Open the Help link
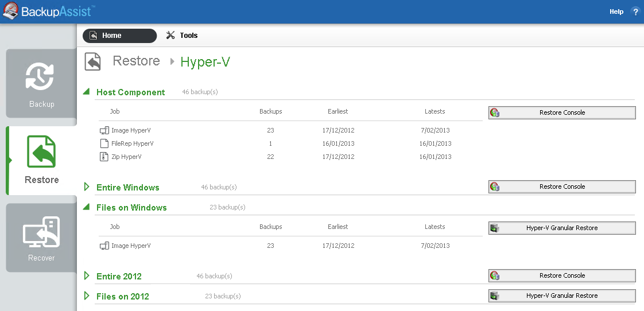 pyautogui.click(x=616, y=11)
